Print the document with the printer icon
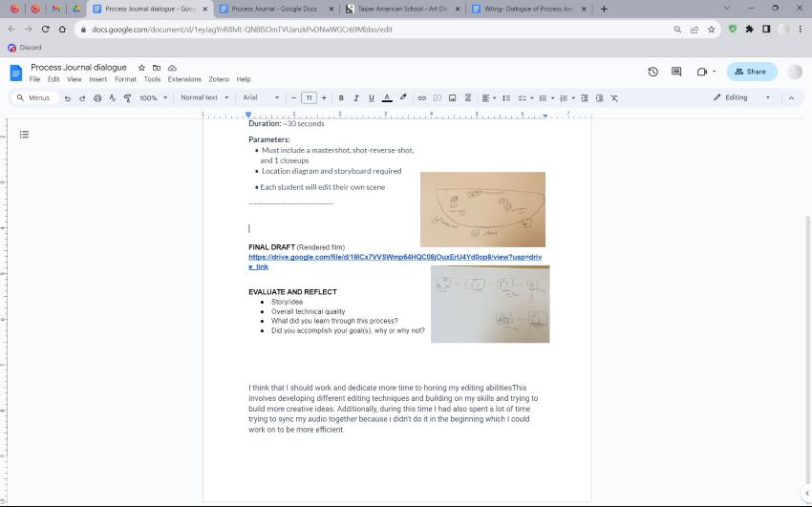The height and width of the screenshot is (507, 812). (x=97, y=97)
